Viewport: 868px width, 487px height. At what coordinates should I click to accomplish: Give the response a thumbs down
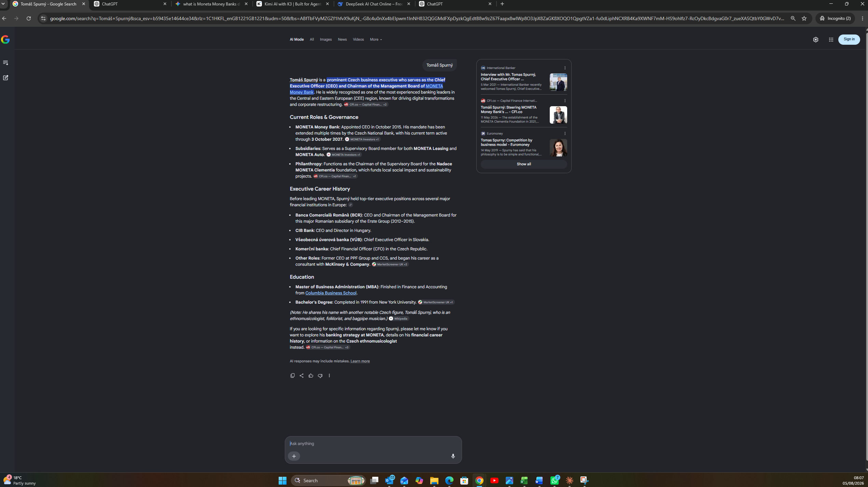[320, 376]
